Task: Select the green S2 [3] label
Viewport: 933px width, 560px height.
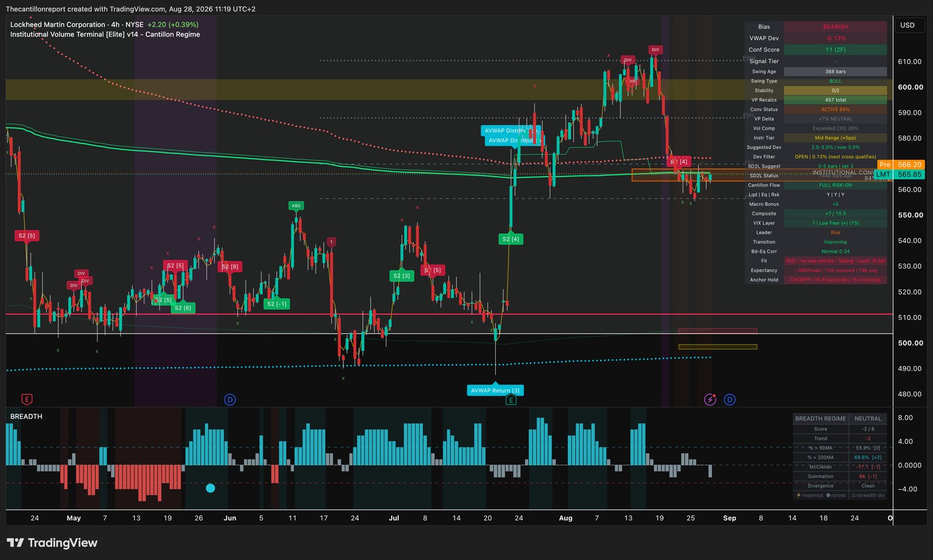Action: (x=401, y=276)
